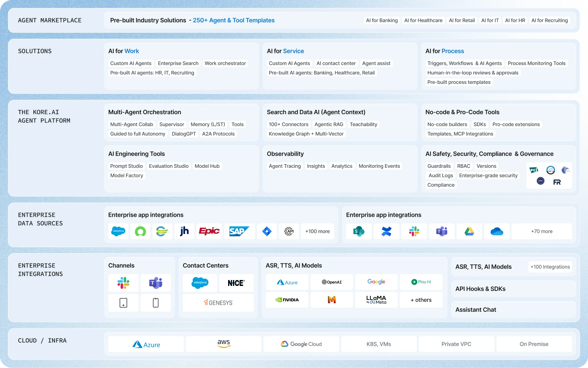Click the +70 more integrations tile
Image resolution: width=588 pixels, height=368 pixels.
(x=542, y=231)
